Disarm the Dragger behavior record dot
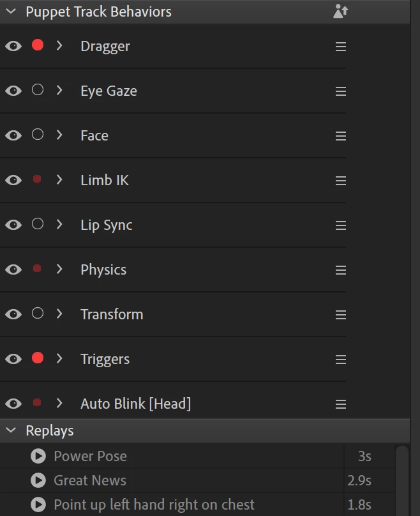This screenshot has height=516, width=420. coord(38,45)
